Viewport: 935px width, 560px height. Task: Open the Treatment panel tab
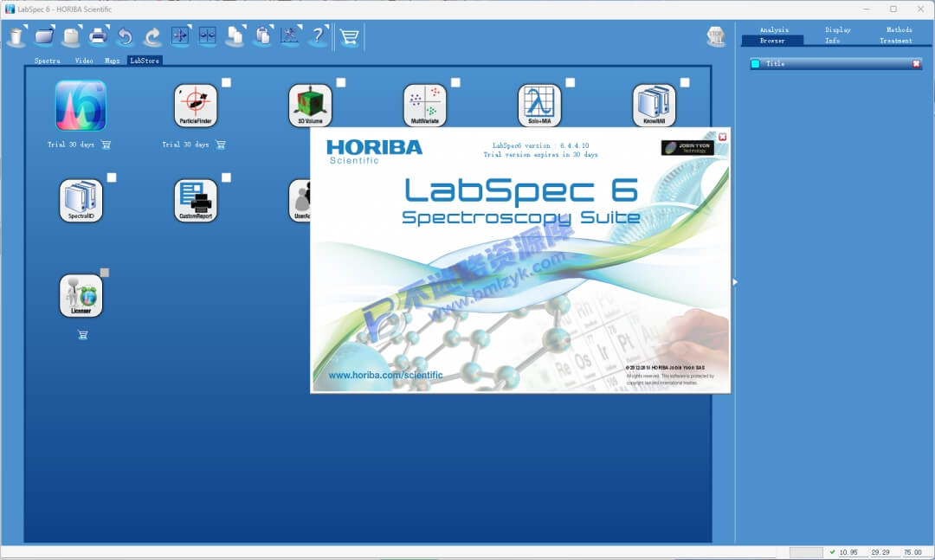(x=896, y=42)
